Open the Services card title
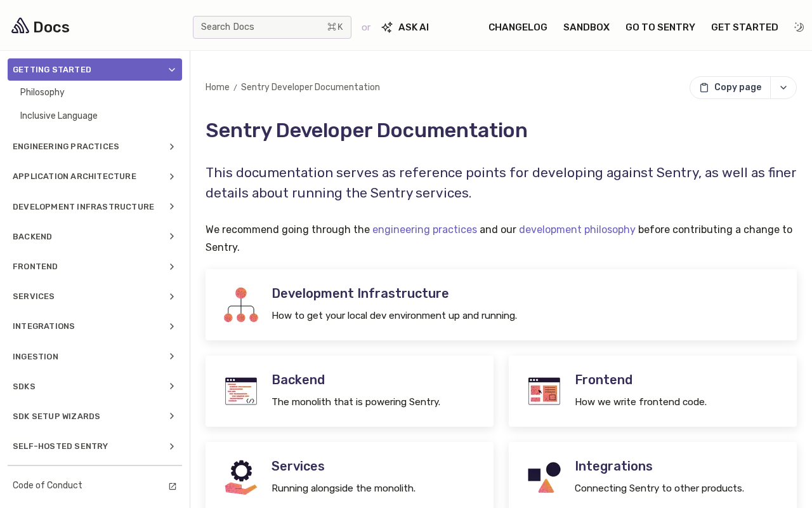The image size is (812, 508). [298, 466]
